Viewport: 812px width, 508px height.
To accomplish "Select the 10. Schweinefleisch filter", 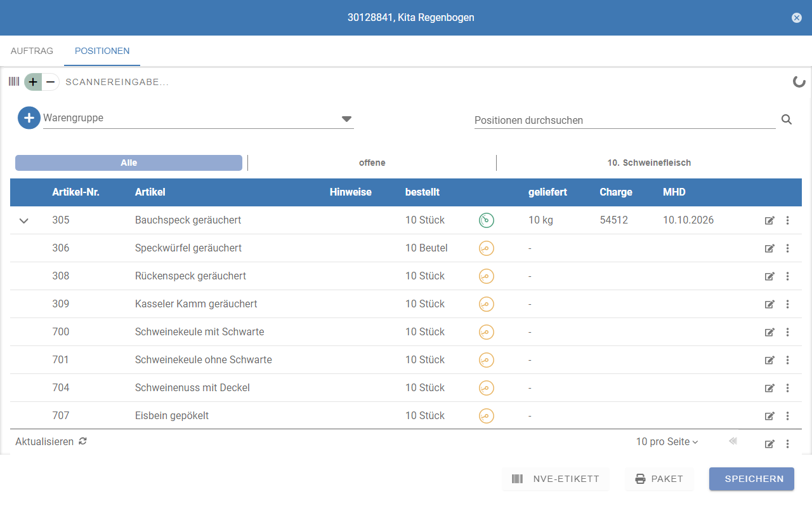I will pyautogui.click(x=649, y=163).
